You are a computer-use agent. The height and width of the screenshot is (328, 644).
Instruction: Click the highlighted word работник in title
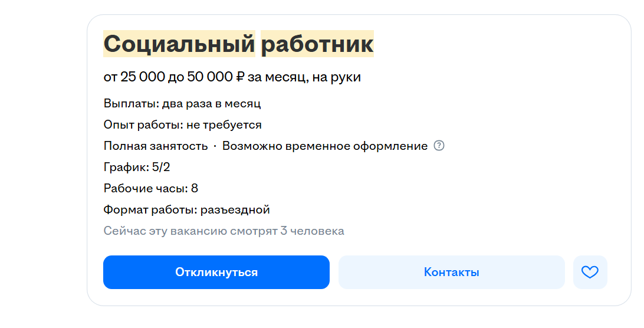[317, 44]
